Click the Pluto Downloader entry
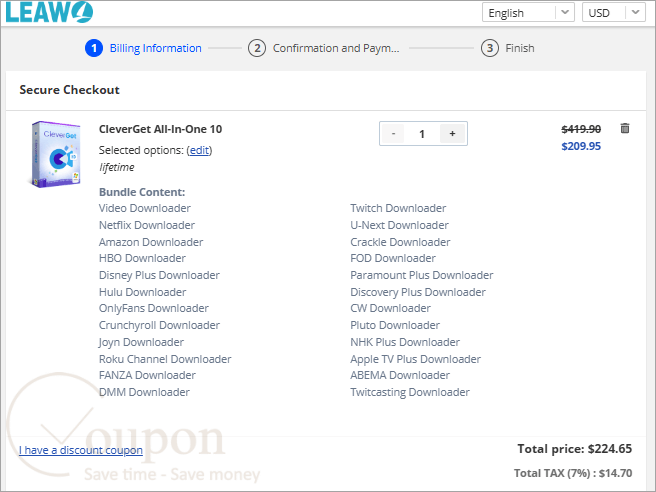656x492 pixels. coord(395,325)
